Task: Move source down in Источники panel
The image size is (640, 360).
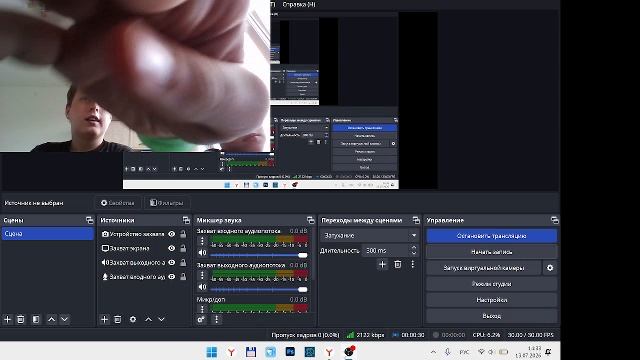Action: (x=162, y=319)
